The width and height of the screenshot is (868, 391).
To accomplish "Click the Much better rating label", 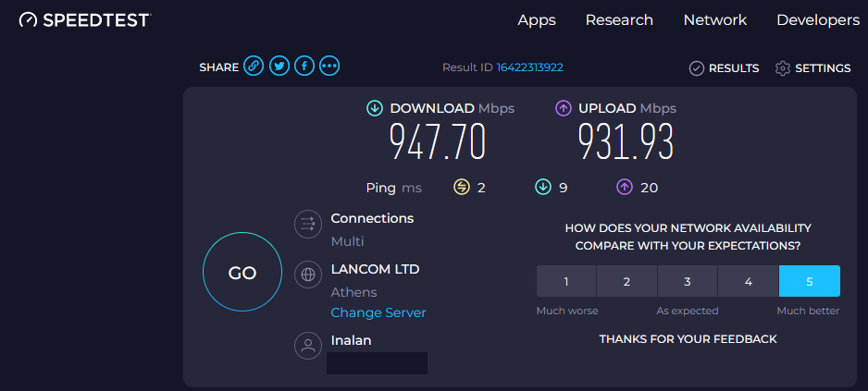I will (808, 311).
